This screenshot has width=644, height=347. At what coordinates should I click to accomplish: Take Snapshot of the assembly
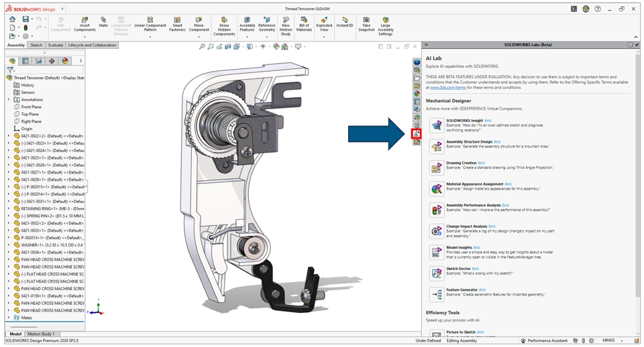coord(366,24)
